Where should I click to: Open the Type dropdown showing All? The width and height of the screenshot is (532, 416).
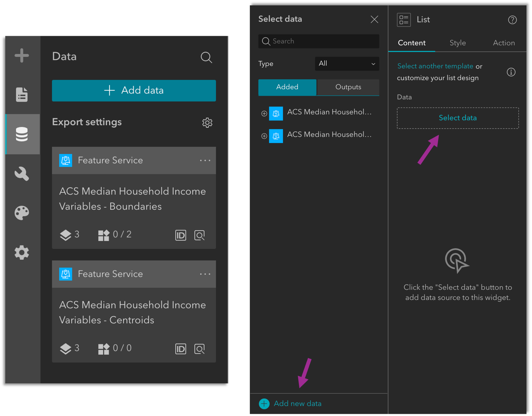(347, 64)
